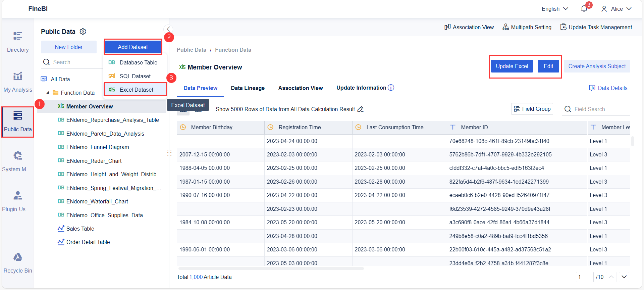Image resolution: width=644 pixels, height=290 pixels.
Task: Open Association View from top toolbar
Action: pyautogui.click(x=469, y=27)
